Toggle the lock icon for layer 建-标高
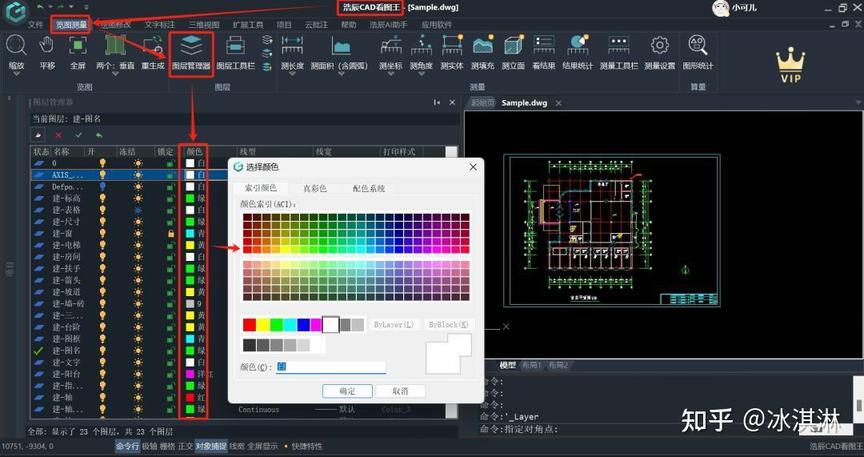Screen dimensions: 864x457 click(171, 198)
